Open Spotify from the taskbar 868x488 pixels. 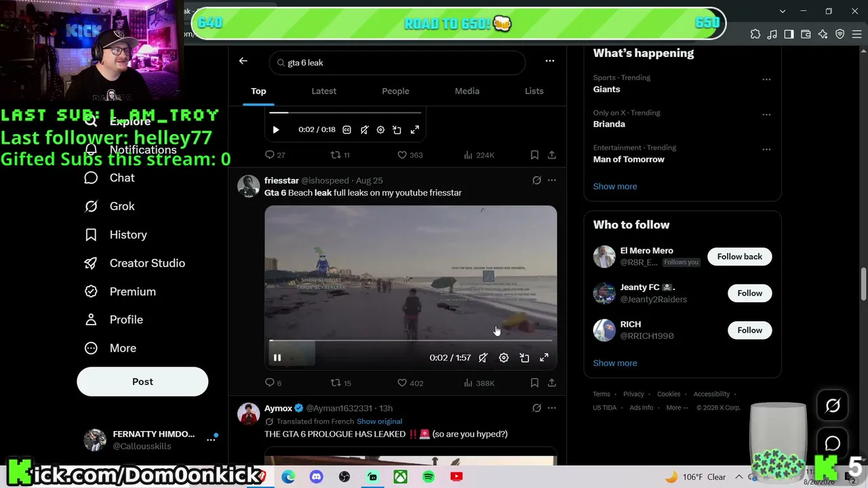[x=429, y=477]
